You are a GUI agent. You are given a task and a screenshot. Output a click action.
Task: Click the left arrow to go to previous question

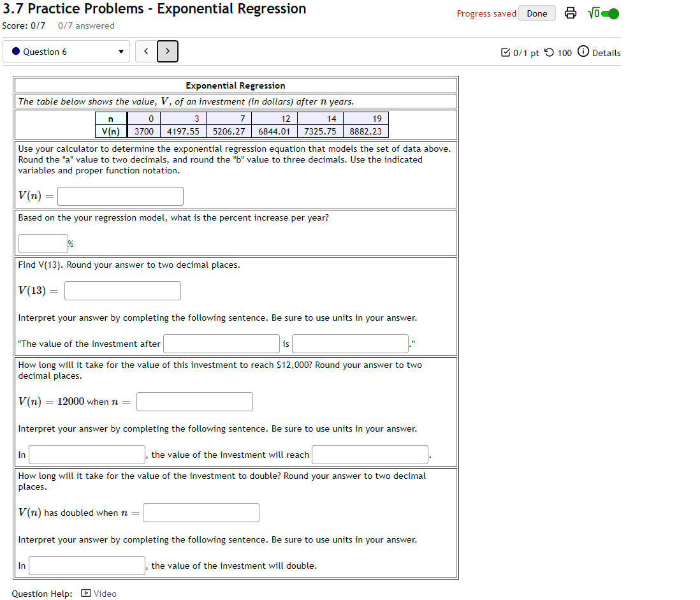coord(145,51)
